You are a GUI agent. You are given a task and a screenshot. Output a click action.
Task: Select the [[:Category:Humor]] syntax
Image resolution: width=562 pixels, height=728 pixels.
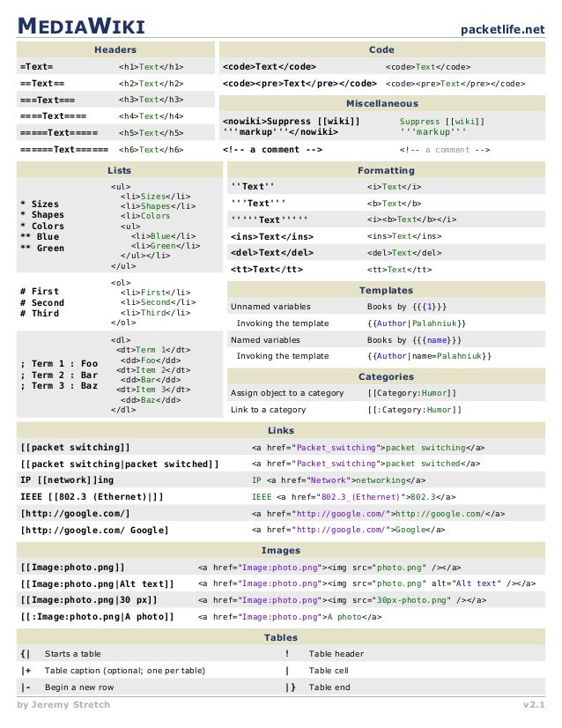tap(414, 410)
